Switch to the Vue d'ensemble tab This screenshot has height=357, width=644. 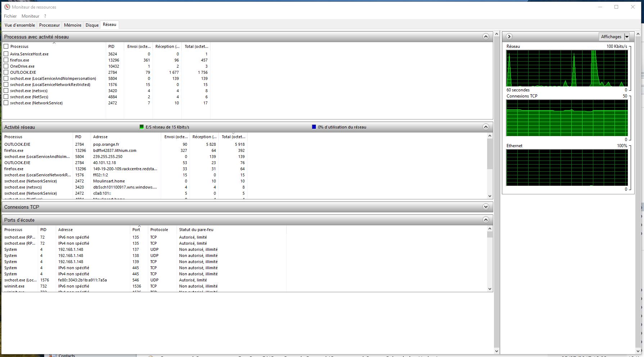click(x=20, y=25)
